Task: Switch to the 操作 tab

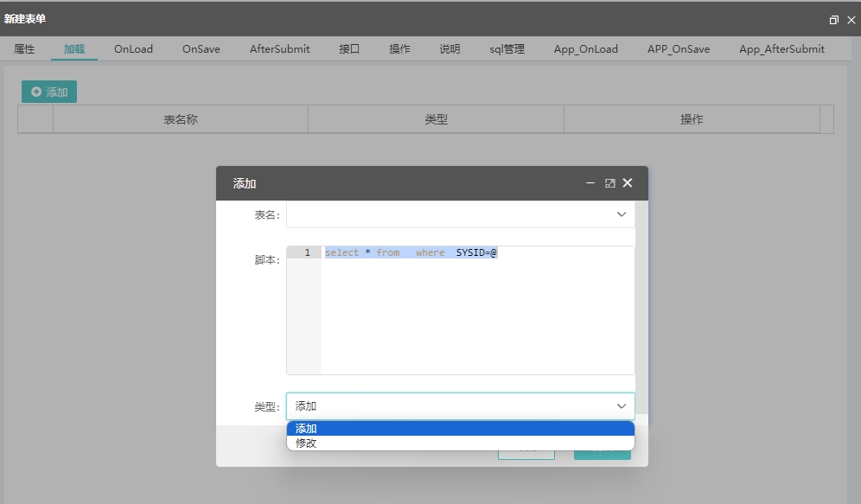Action: (399, 49)
